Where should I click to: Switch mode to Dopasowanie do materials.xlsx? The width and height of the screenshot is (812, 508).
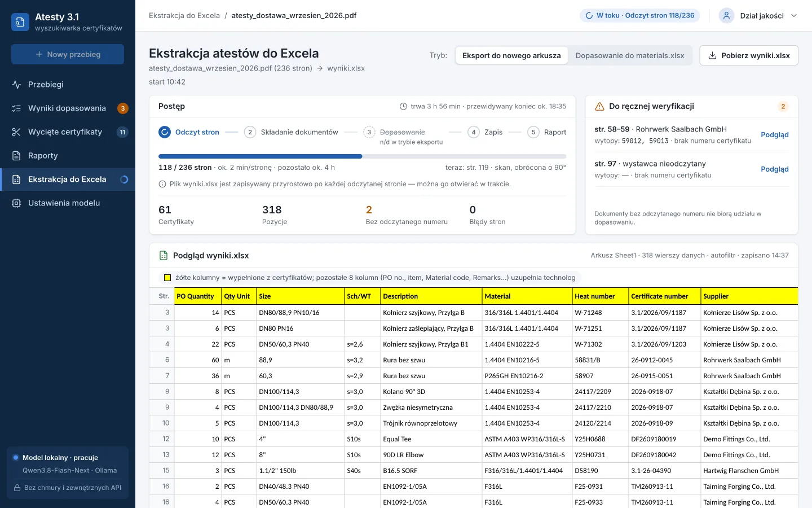(630, 55)
